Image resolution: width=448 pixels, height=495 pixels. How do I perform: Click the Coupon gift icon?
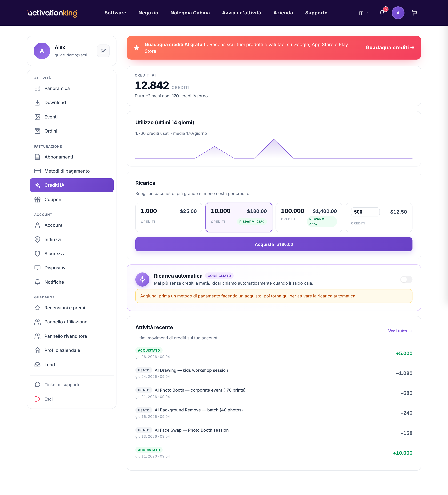37,199
